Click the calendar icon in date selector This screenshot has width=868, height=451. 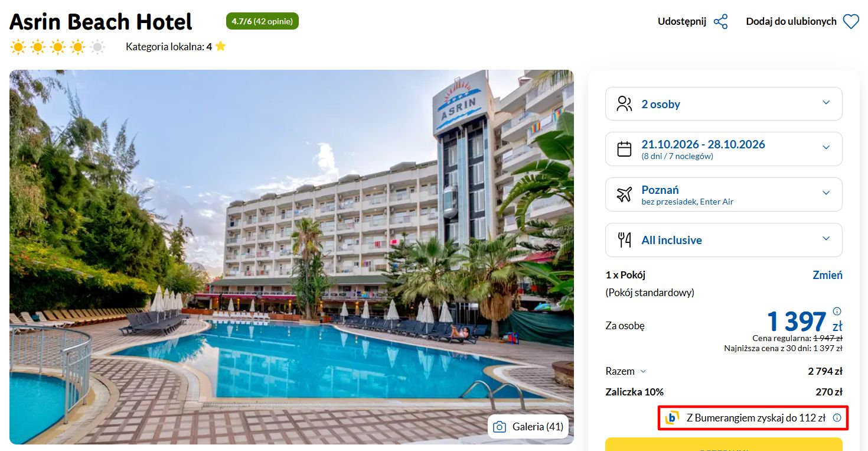(624, 149)
